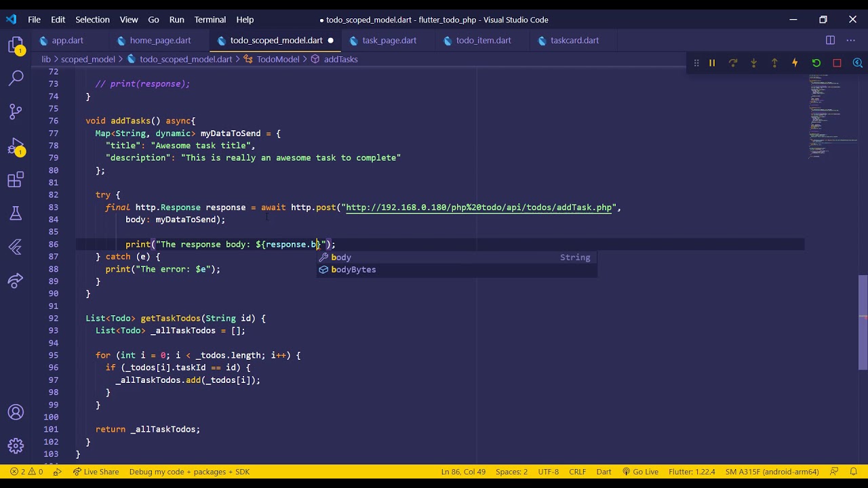Screen dimensions: 868x488
Task: Click Go Live in status bar
Action: (639, 472)
